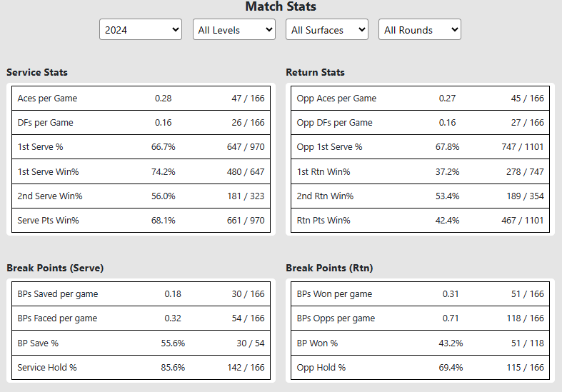This screenshot has width=562, height=392.
Task: Select the BPs Saved per game label
Action: pos(58,294)
